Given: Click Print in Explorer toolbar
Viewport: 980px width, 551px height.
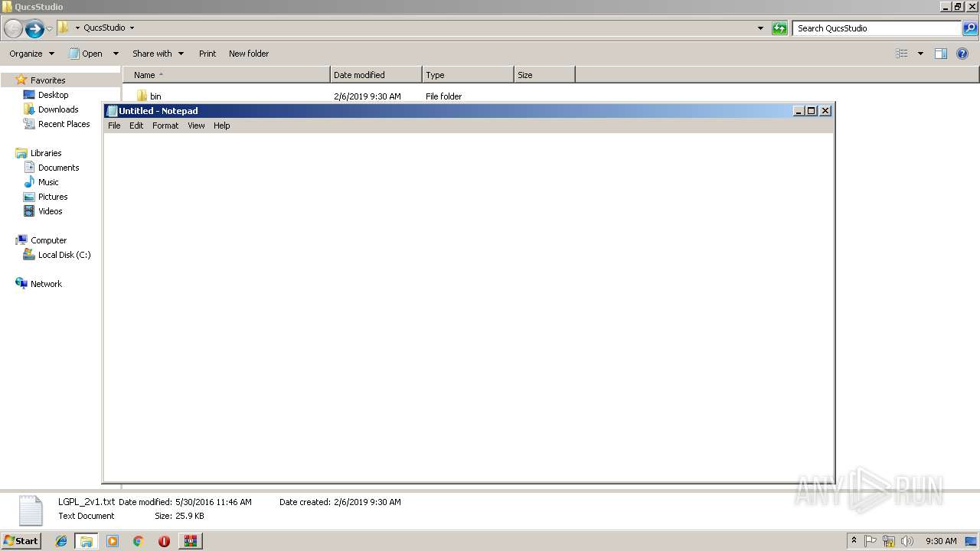Looking at the screenshot, I should (207, 54).
